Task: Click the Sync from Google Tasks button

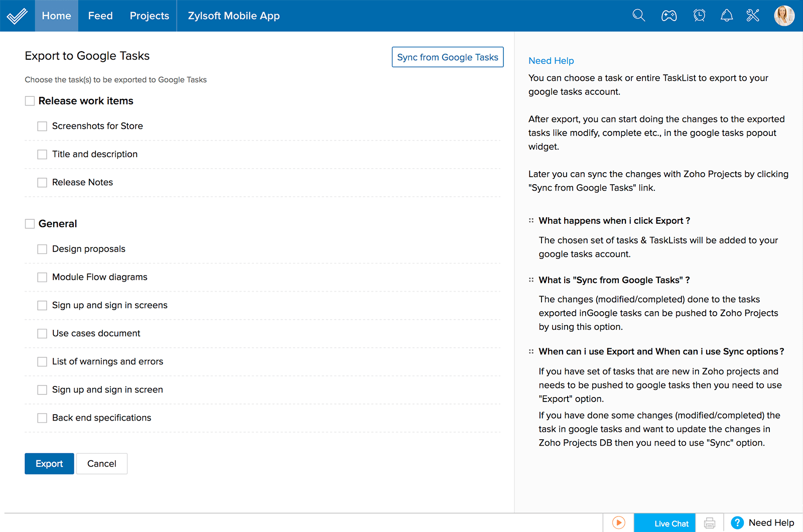Action: click(447, 57)
